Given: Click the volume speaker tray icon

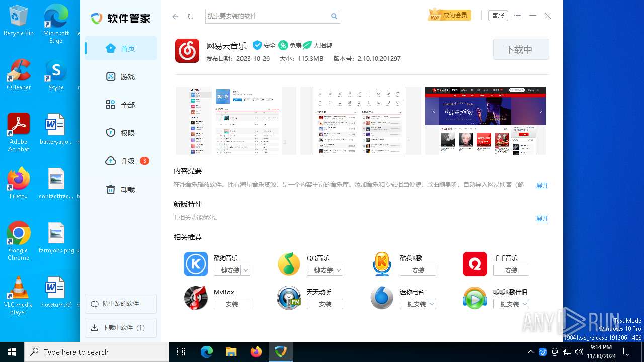Looking at the screenshot, I should coord(579,352).
